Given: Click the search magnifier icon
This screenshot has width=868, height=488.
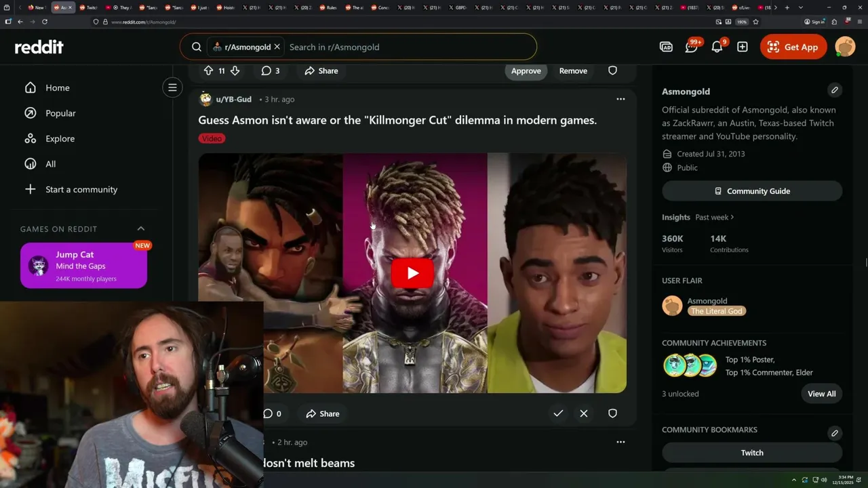Looking at the screenshot, I should [x=196, y=47].
